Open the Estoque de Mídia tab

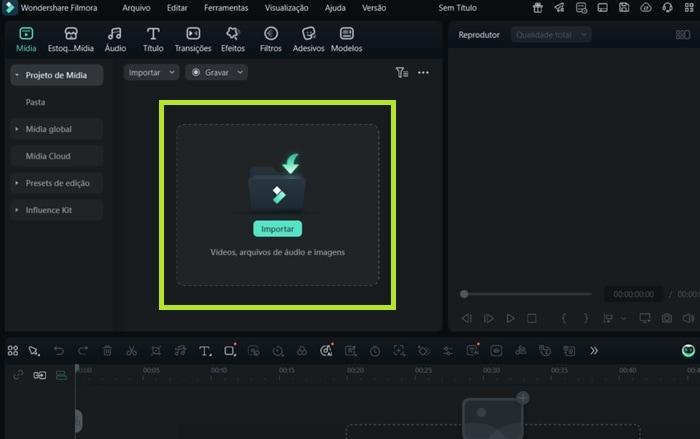click(x=71, y=39)
